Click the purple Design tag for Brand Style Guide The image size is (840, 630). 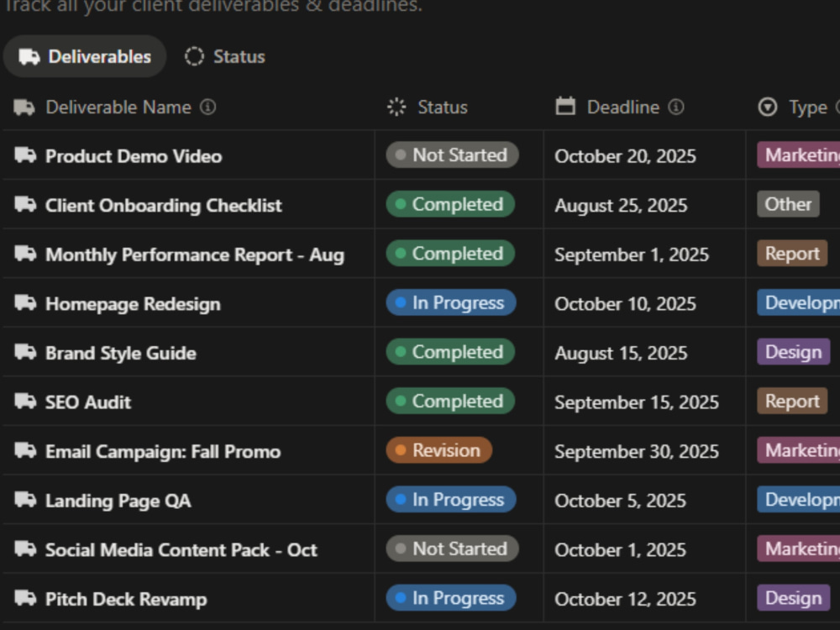click(793, 352)
